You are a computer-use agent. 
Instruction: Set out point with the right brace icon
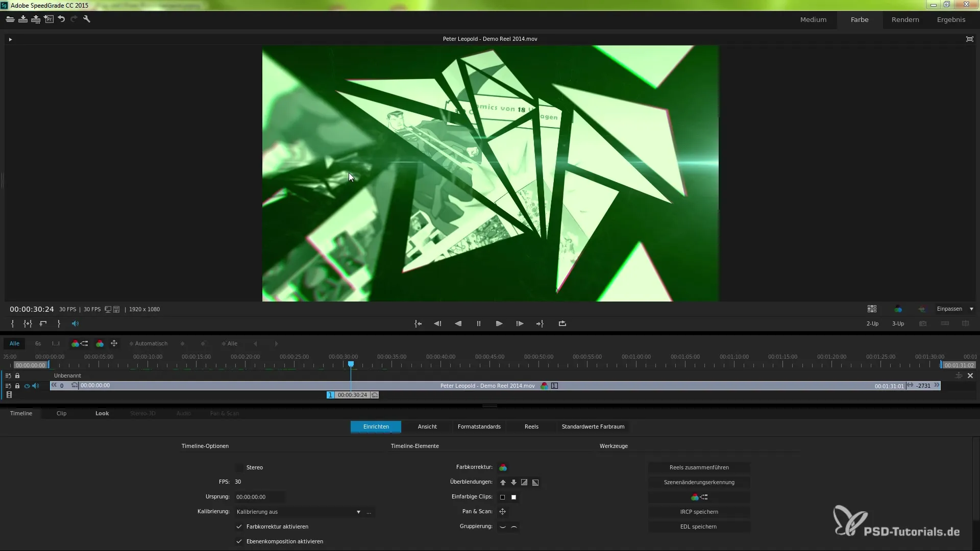click(59, 323)
